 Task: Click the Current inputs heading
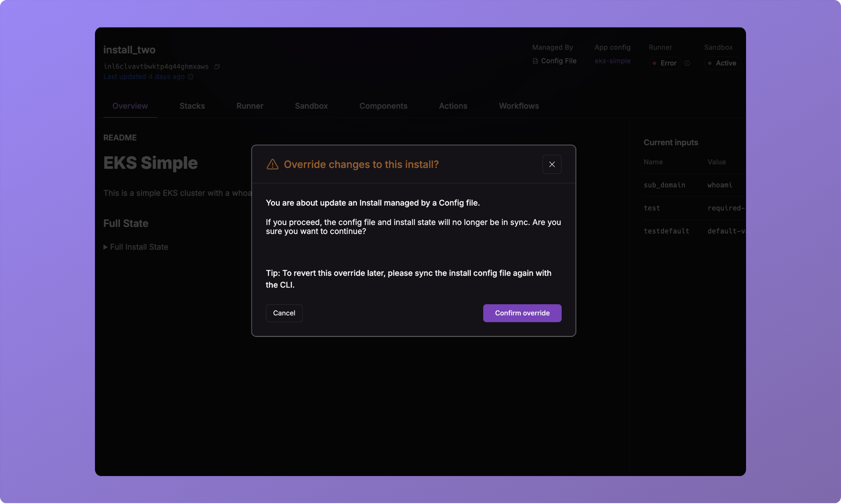click(x=671, y=143)
